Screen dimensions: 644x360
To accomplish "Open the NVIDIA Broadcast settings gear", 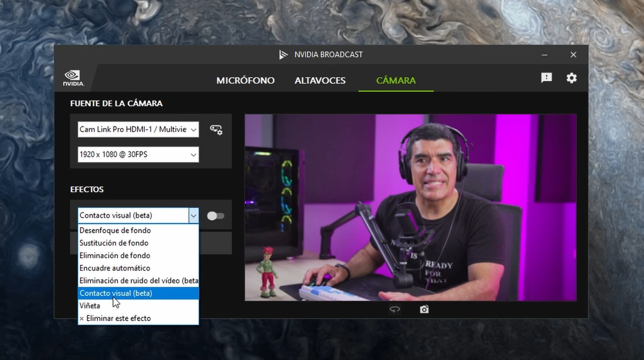I will [x=571, y=78].
